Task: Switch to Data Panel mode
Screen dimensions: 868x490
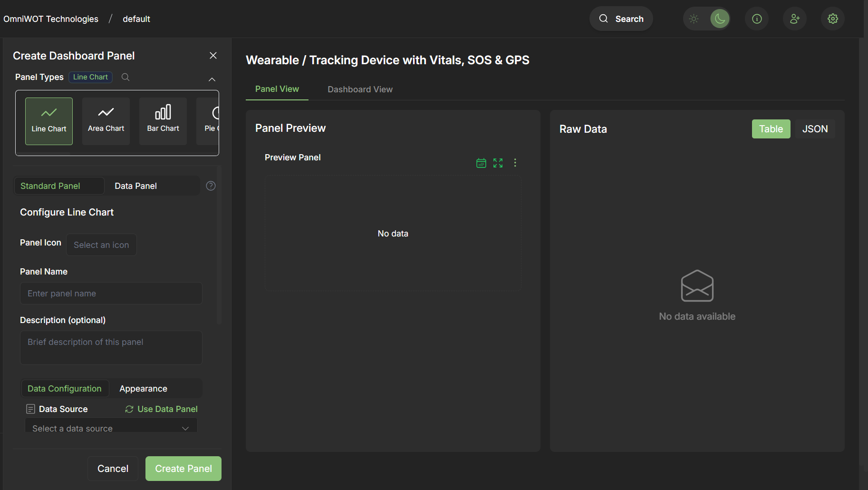Action: click(x=135, y=186)
